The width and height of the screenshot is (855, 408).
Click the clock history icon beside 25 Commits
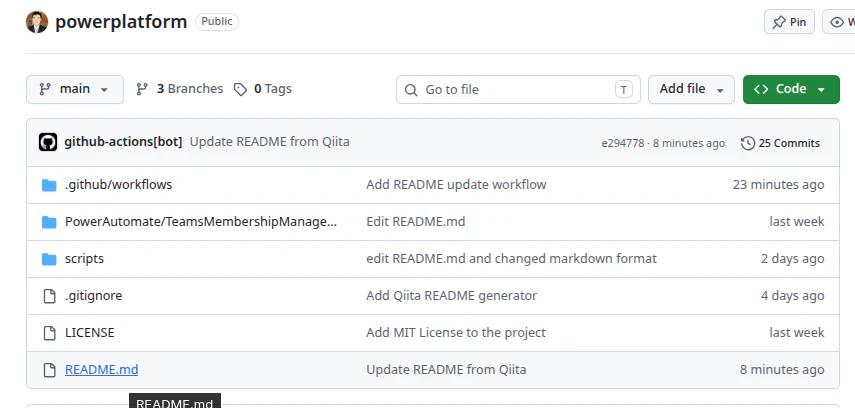click(x=748, y=143)
